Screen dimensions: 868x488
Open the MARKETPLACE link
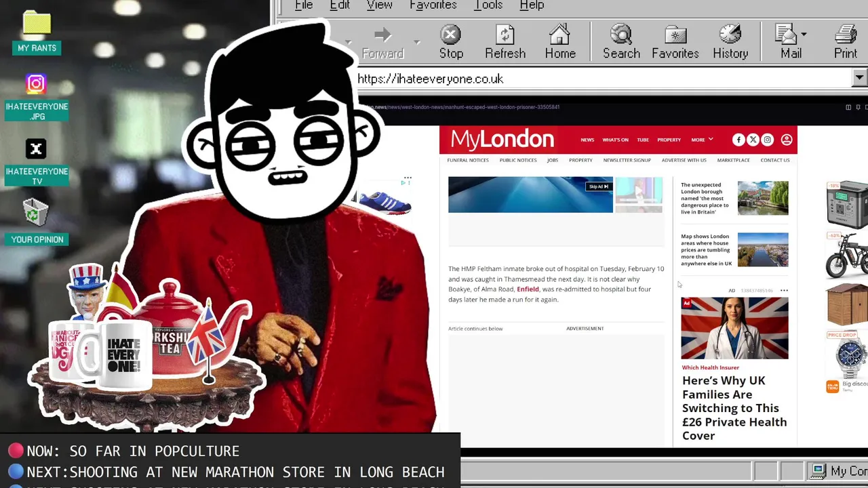(734, 160)
